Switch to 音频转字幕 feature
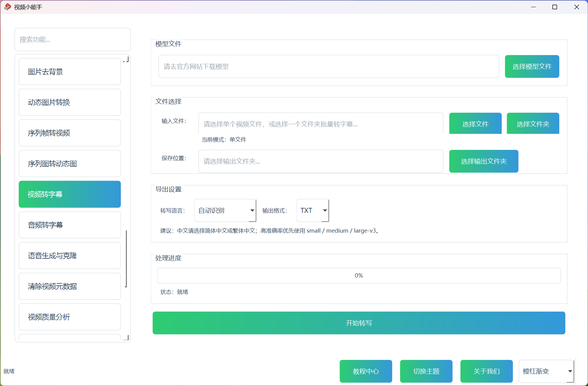Image resolution: width=588 pixels, height=386 pixels. 70,225
